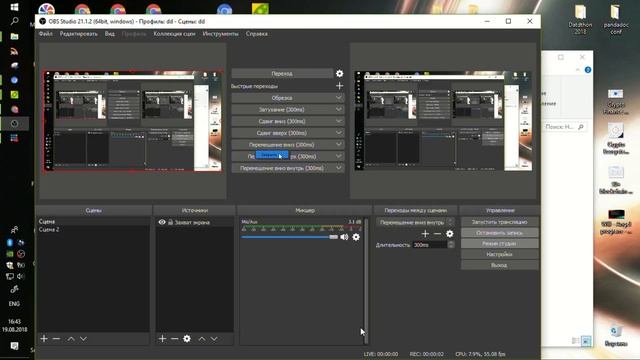Click the mixer panel vertical scrollbar
The image size is (640, 360).
coord(366,282)
